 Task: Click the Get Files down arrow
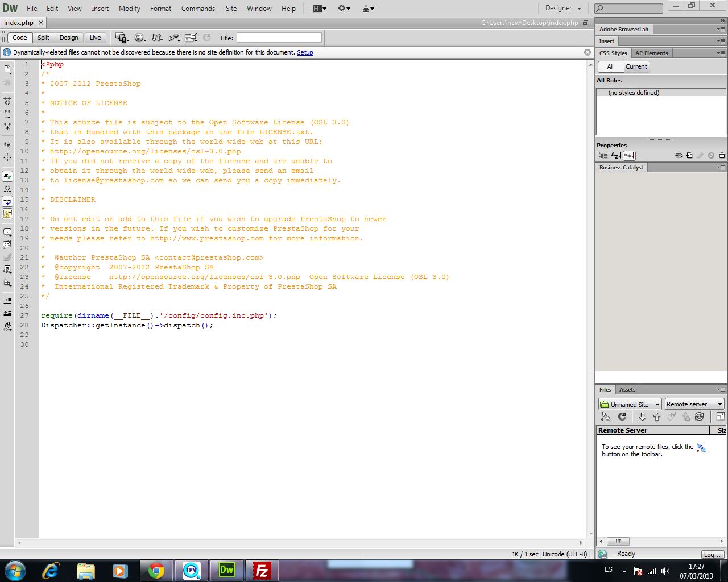pos(643,417)
